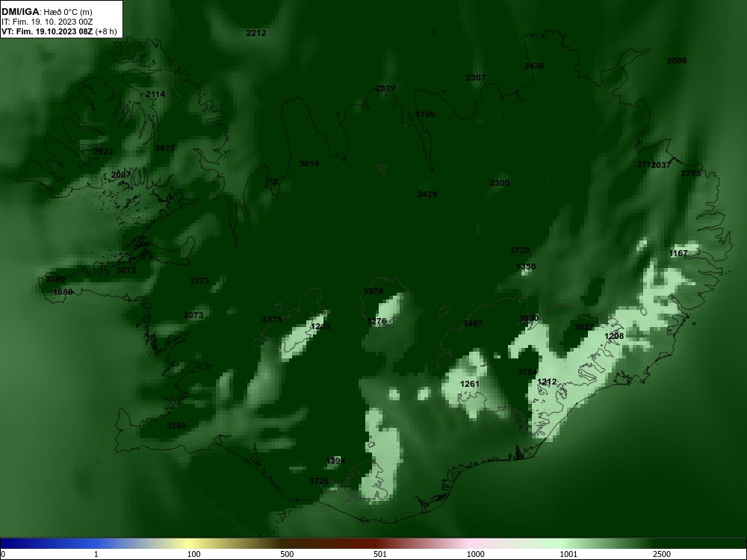The image size is (747, 560).
Task: Click the map value 3720
Action: pyautogui.click(x=520, y=250)
